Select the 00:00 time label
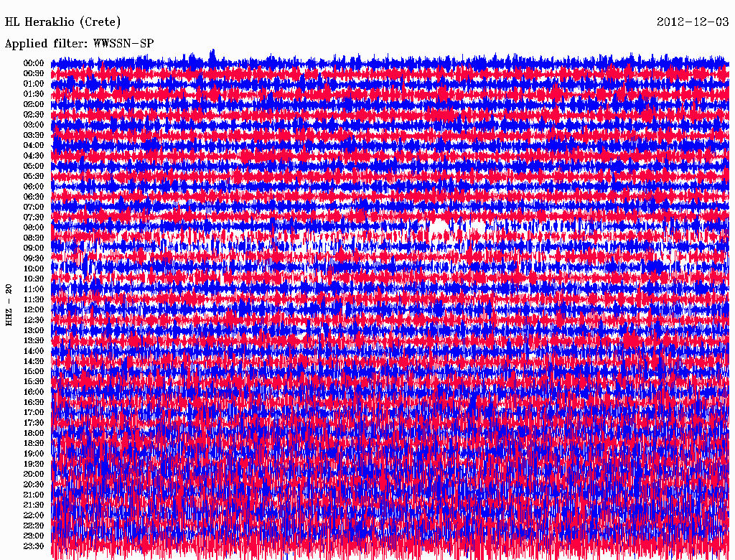Screen dimensions: 735x560 33,63
